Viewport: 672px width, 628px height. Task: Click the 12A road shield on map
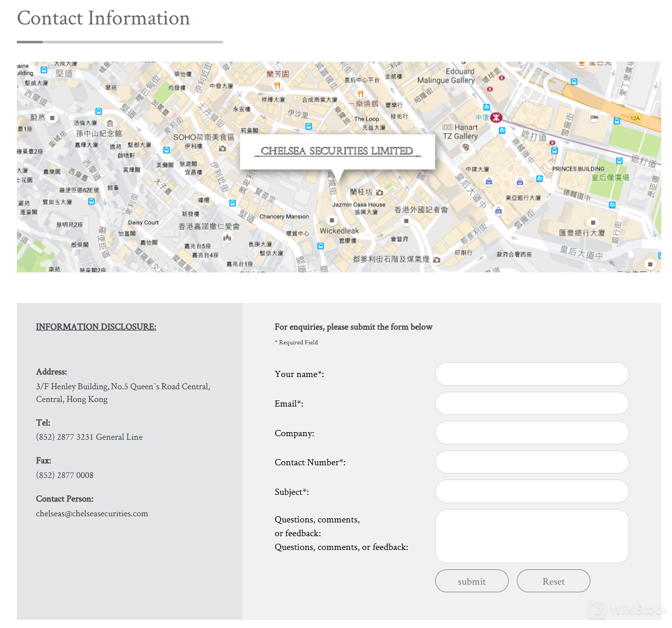coord(635,118)
